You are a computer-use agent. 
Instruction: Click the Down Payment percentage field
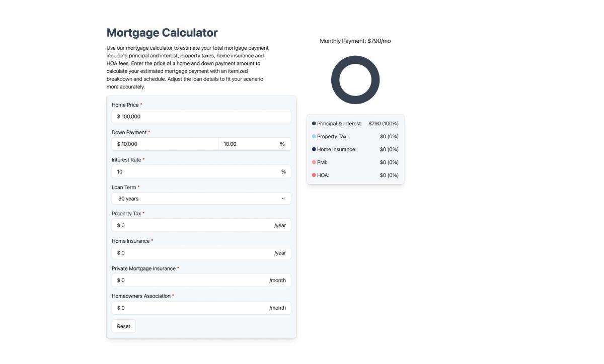(x=255, y=144)
